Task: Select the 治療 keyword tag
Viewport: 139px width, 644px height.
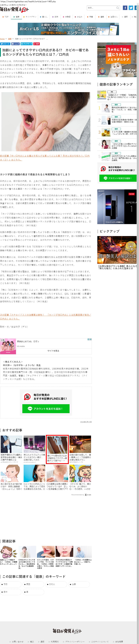Action: (x=79, y=584)
